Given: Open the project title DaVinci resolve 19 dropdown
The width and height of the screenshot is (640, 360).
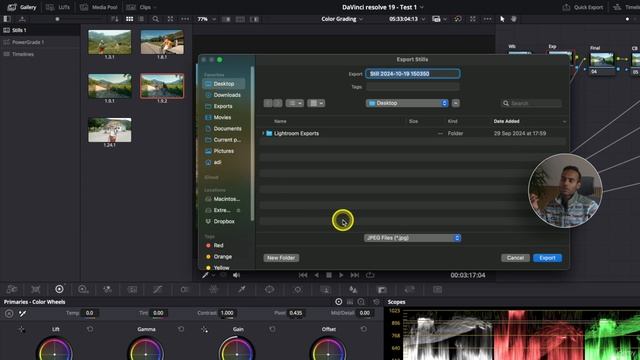Looking at the screenshot, I should pyautogui.click(x=382, y=7).
